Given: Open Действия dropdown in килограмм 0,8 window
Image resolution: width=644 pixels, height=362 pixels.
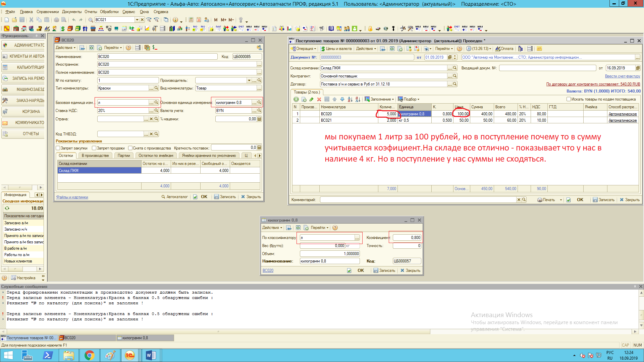Looking at the screenshot, I should 272,228.
